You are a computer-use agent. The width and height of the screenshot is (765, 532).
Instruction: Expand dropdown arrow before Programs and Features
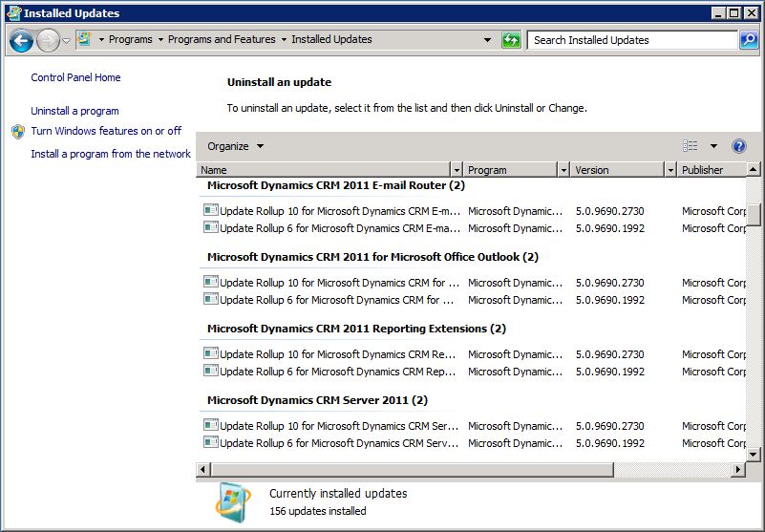click(160, 40)
